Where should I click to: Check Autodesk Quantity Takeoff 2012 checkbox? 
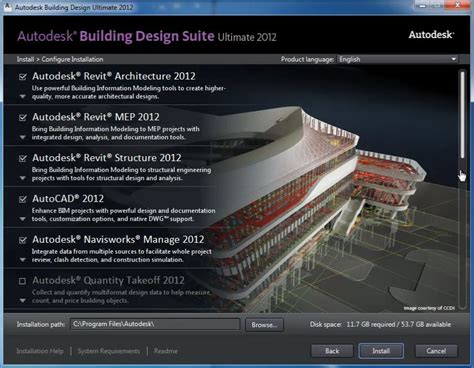pos(23,281)
